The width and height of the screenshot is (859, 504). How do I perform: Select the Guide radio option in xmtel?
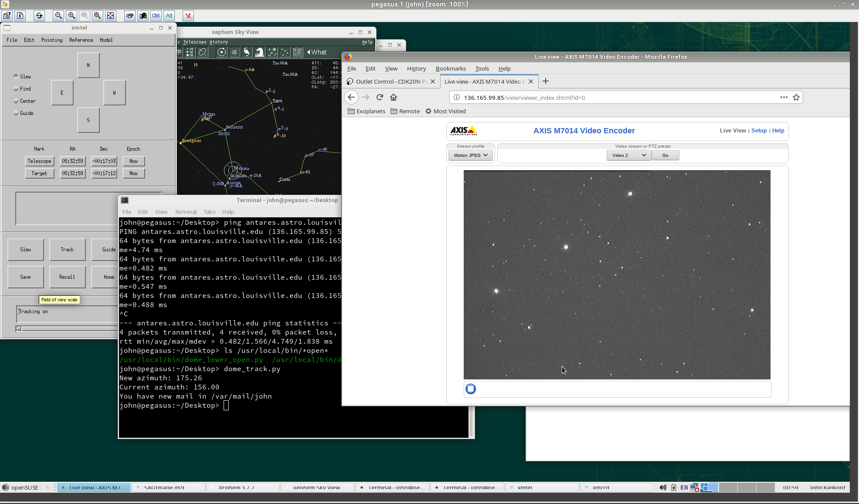24,113
